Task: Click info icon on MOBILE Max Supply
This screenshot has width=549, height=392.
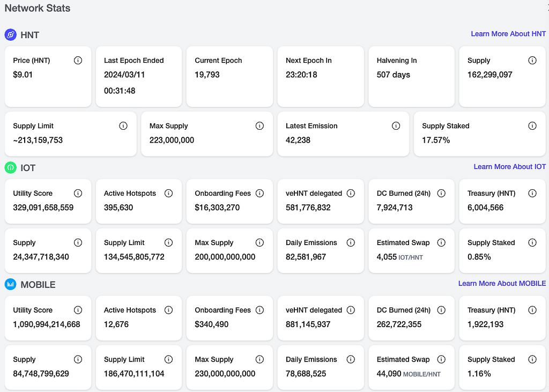Action: tap(259, 359)
